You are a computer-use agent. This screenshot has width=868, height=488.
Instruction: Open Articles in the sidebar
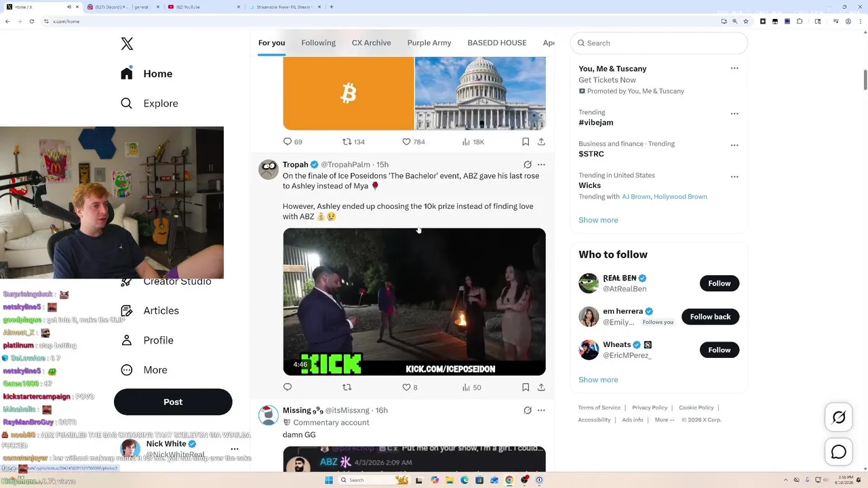pyautogui.click(x=150, y=310)
